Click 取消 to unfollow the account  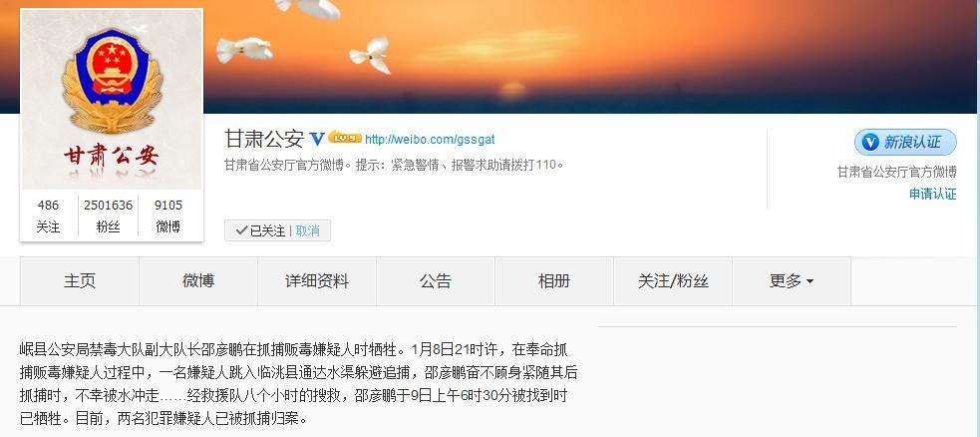tap(307, 230)
